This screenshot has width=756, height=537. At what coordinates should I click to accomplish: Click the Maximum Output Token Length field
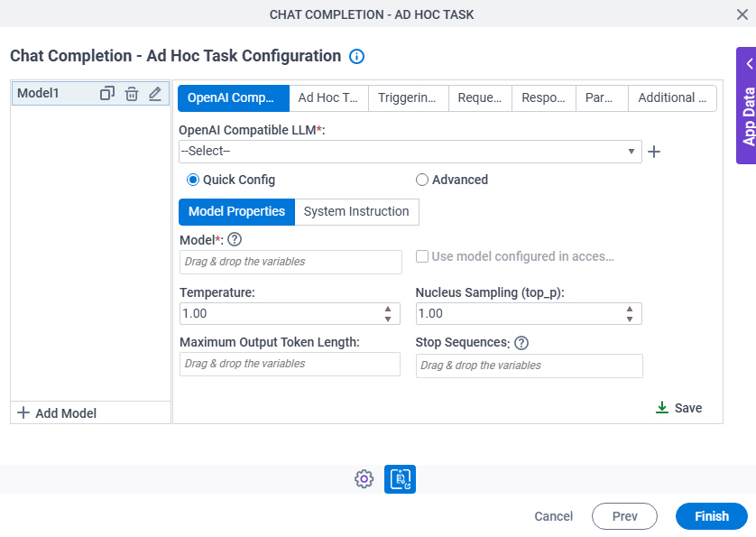point(290,365)
